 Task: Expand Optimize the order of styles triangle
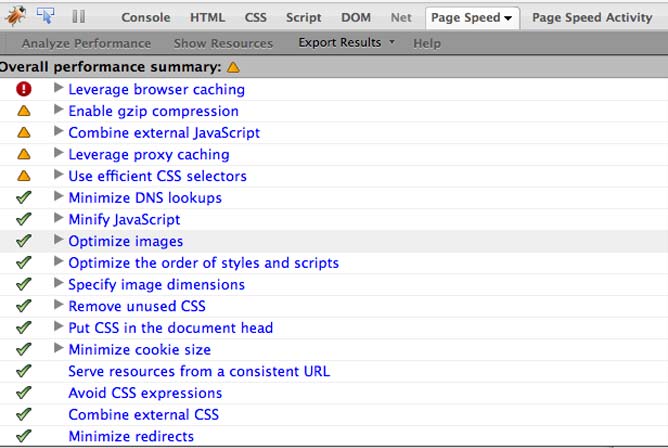pyautogui.click(x=58, y=261)
